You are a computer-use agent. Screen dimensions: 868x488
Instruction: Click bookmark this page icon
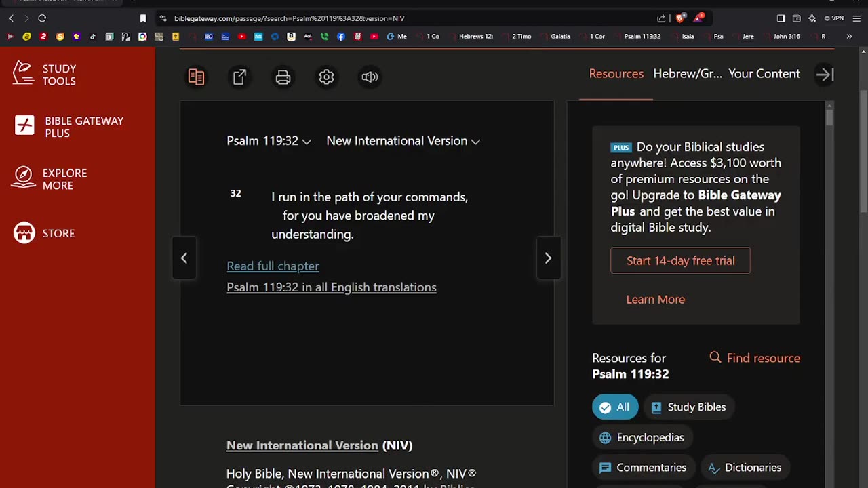[x=142, y=18]
